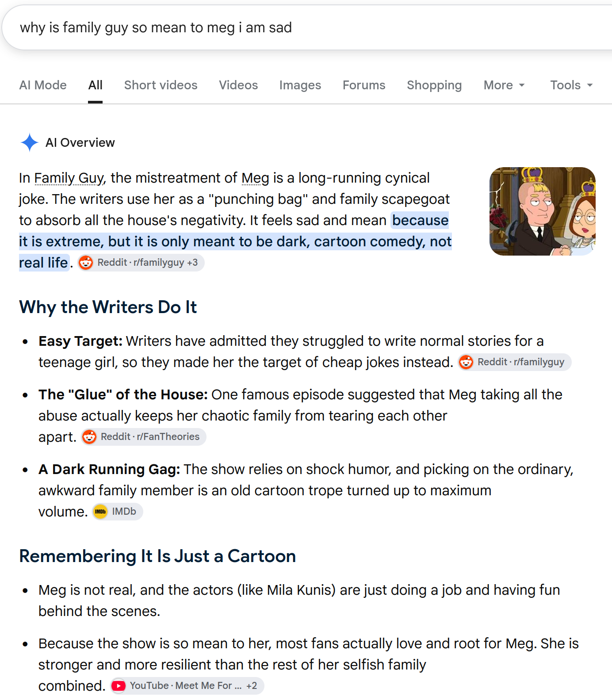The width and height of the screenshot is (612, 700).
Task: Click the AI Overview sparkle icon
Action: 30,142
